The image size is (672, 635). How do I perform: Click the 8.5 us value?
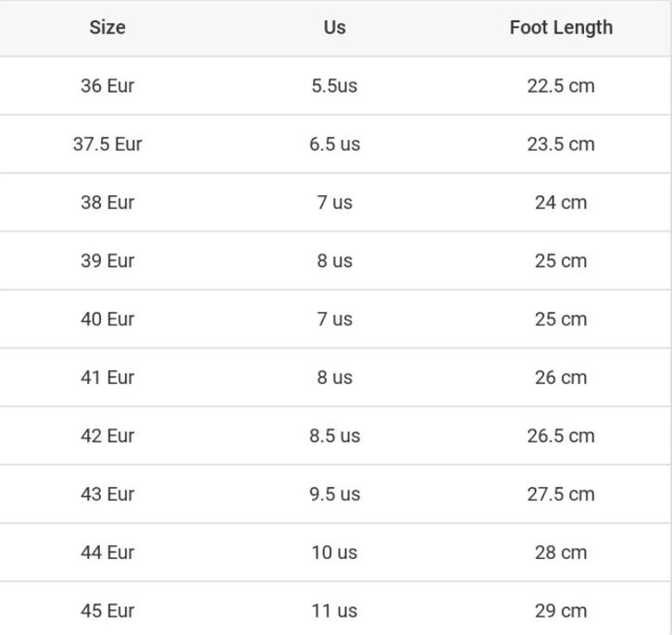(x=334, y=436)
